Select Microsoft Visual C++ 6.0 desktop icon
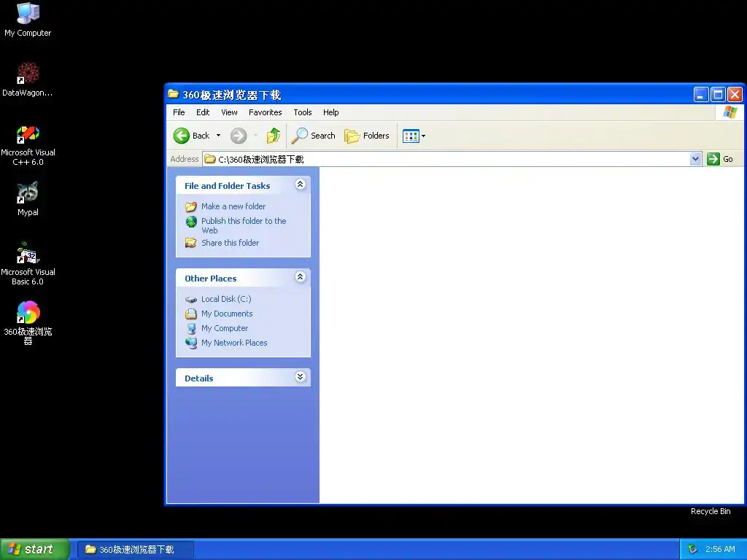 [28, 145]
